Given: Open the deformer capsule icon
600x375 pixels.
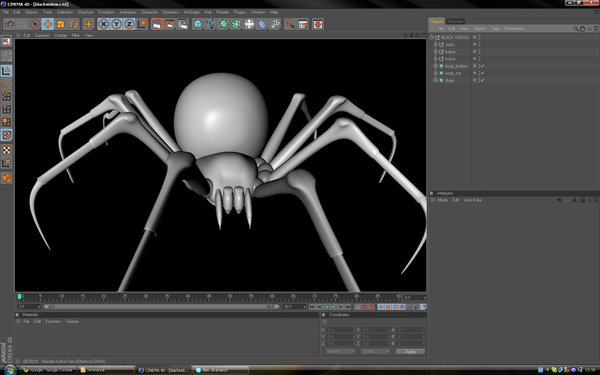Looking at the screenshot, I should (x=262, y=24).
